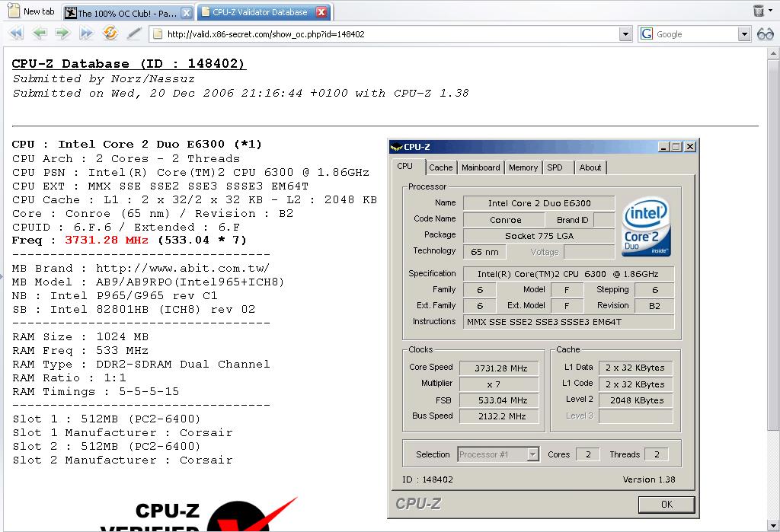The image size is (780, 532).
Task: Open the Mainboard tab in CPU-Z
Action: (481, 167)
